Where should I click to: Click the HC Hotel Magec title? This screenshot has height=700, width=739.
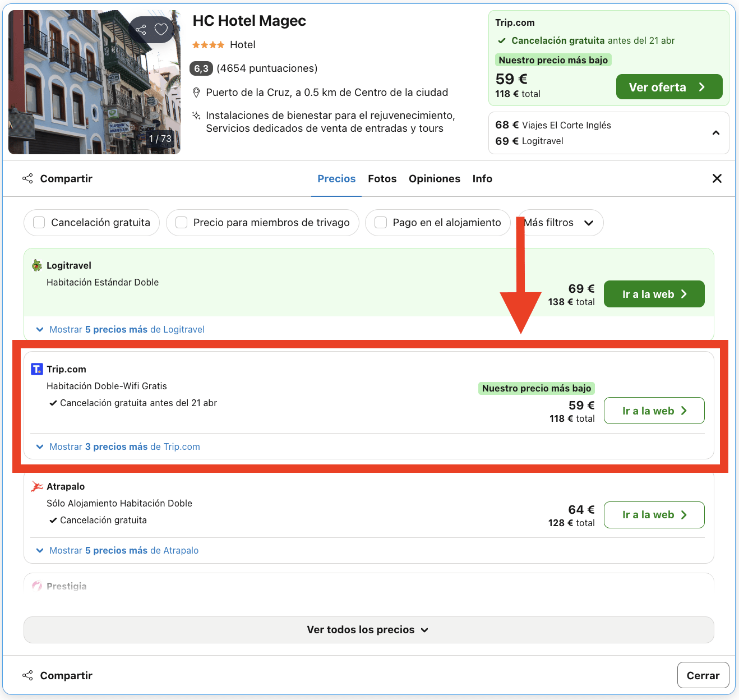250,21
